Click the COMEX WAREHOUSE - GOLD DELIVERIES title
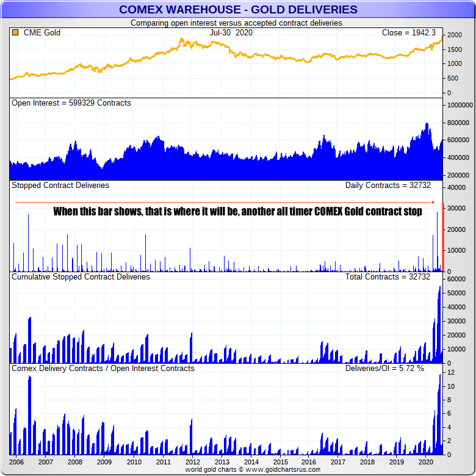Image resolution: width=476 pixels, height=476 pixels. tap(238, 10)
